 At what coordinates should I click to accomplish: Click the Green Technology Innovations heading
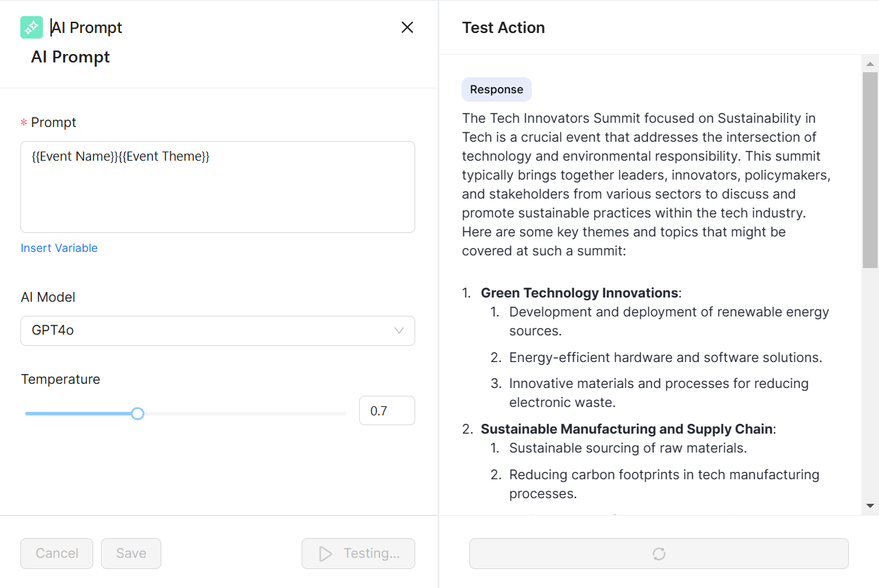[x=579, y=293]
